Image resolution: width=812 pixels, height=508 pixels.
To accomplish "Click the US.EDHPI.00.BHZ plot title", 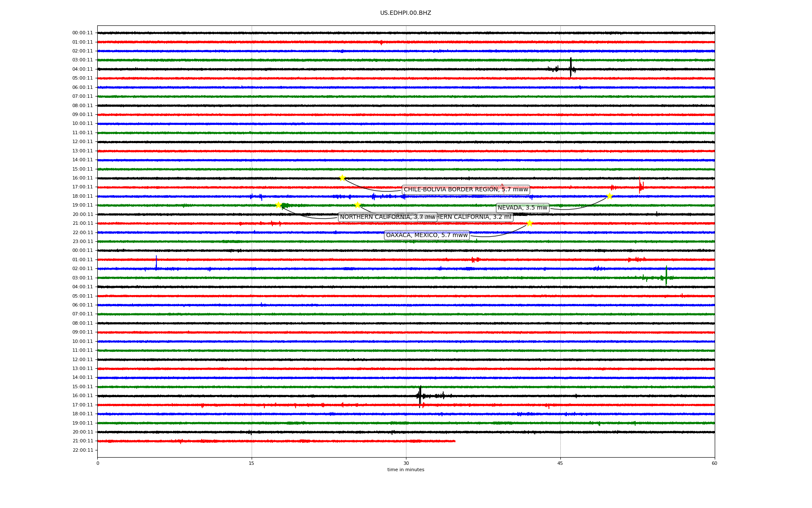I will pos(406,13).
